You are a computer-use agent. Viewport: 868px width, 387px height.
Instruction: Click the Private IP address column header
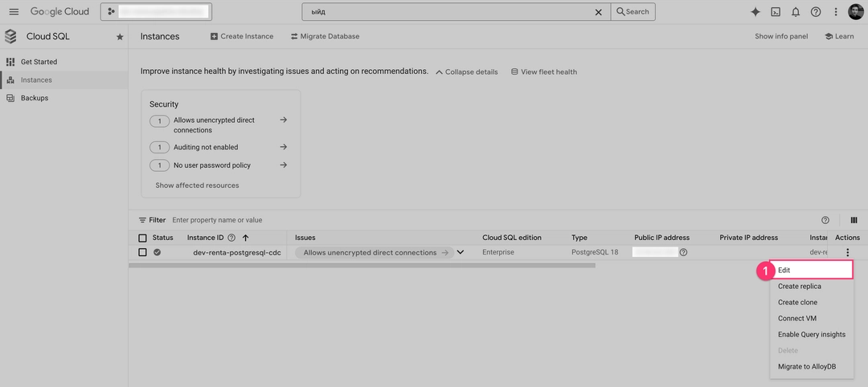[748, 238]
